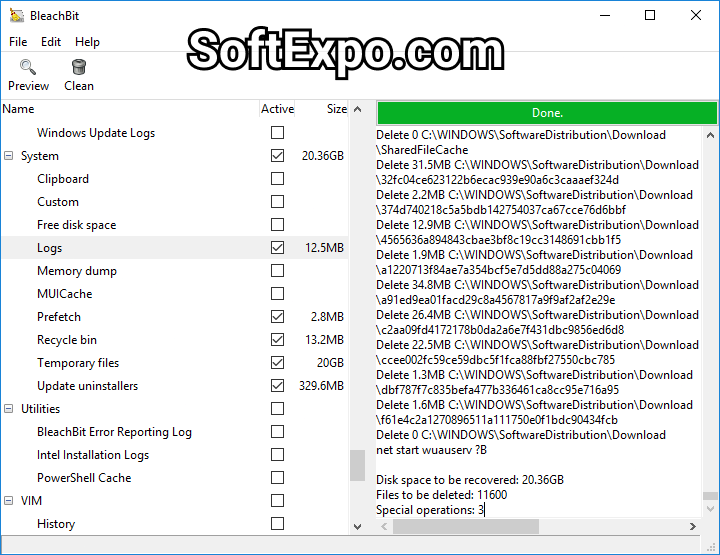Uncheck the Prefetch checkbox
Screen dimensions: 720x555
pyautogui.click(x=277, y=316)
